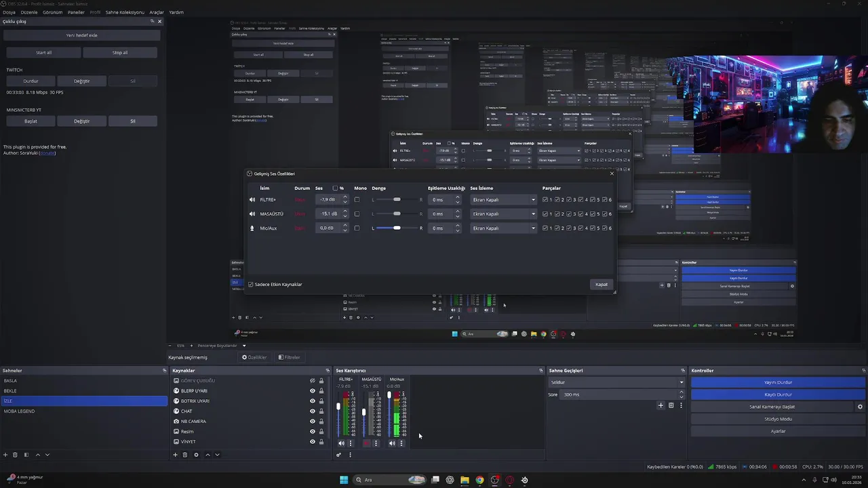Click Start all in Çoklu çıkış panel
This screenshot has height=488, width=868.
(43, 52)
